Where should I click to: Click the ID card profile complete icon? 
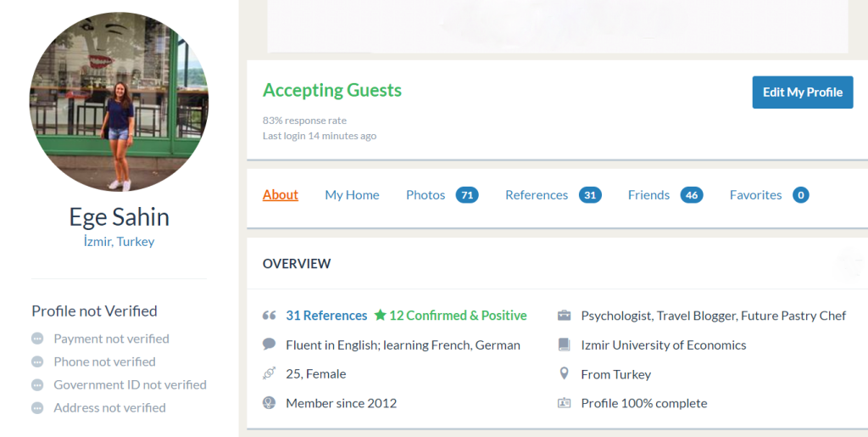pyautogui.click(x=565, y=403)
